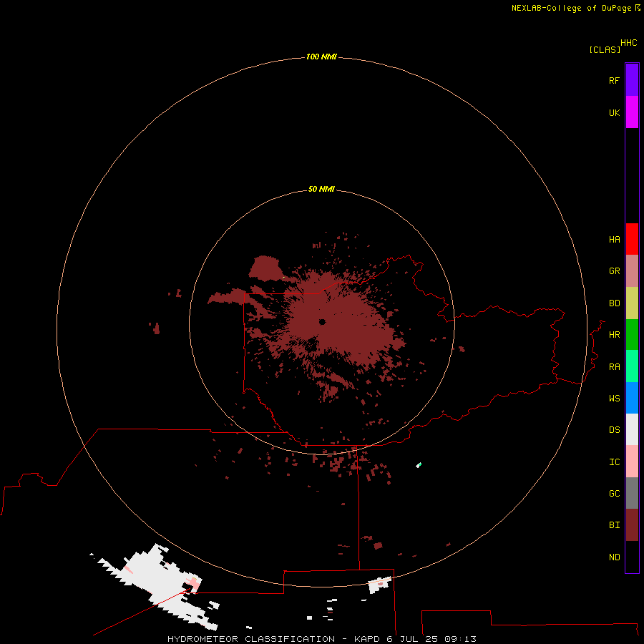The image size is (644, 644).
Task: Click the HR dark green swatch
Action: pos(632,335)
